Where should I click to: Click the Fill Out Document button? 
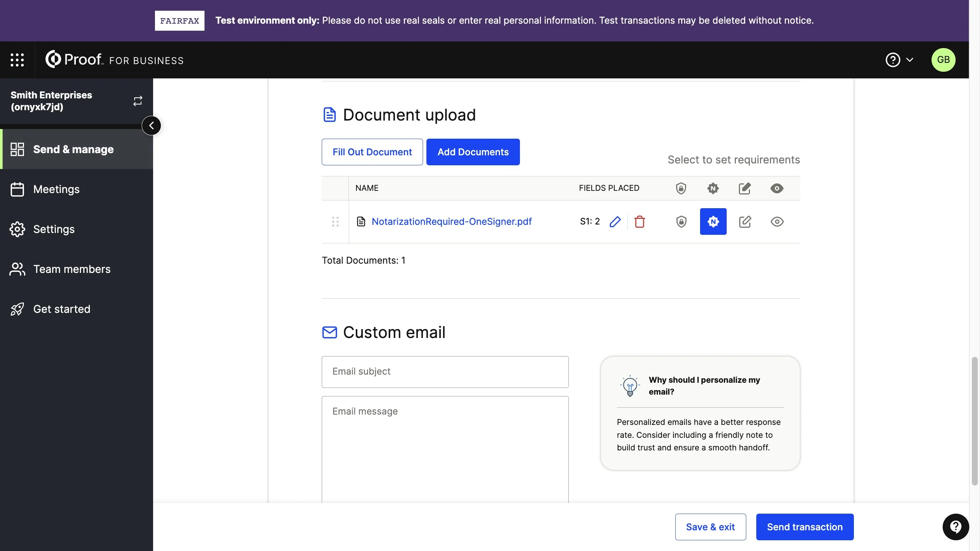click(x=372, y=152)
